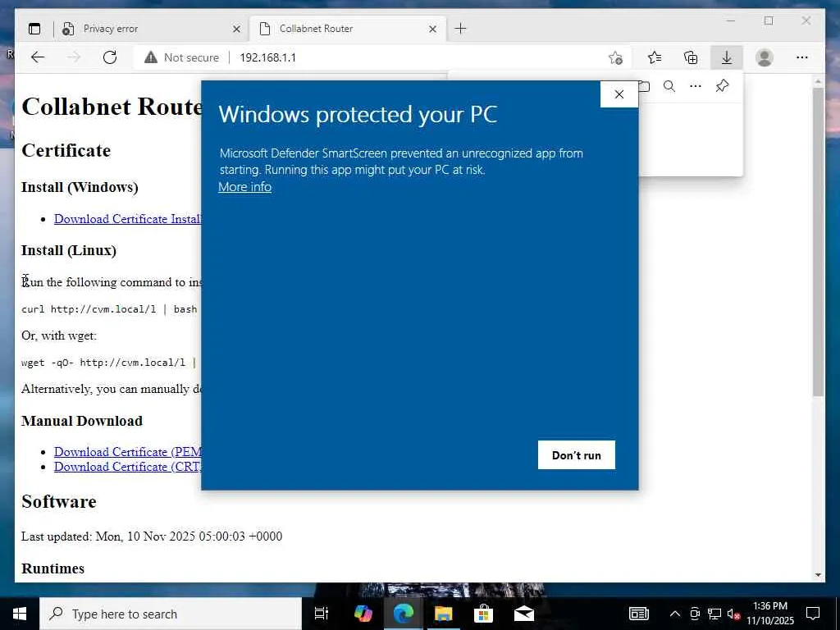Click the address bar URL 192.168.1.1
The width and height of the screenshot is (840, 630).
(x=268, y=57)
